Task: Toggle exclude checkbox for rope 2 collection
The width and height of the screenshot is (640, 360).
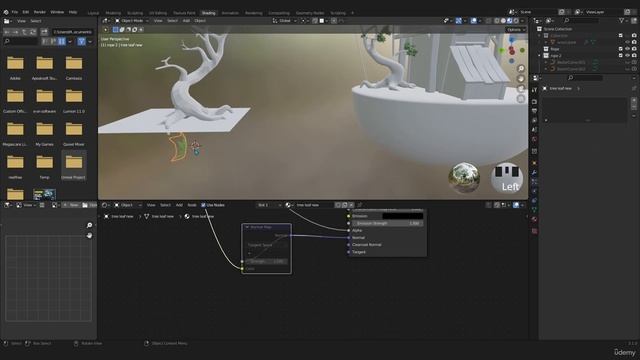Action: pos(621,56)
